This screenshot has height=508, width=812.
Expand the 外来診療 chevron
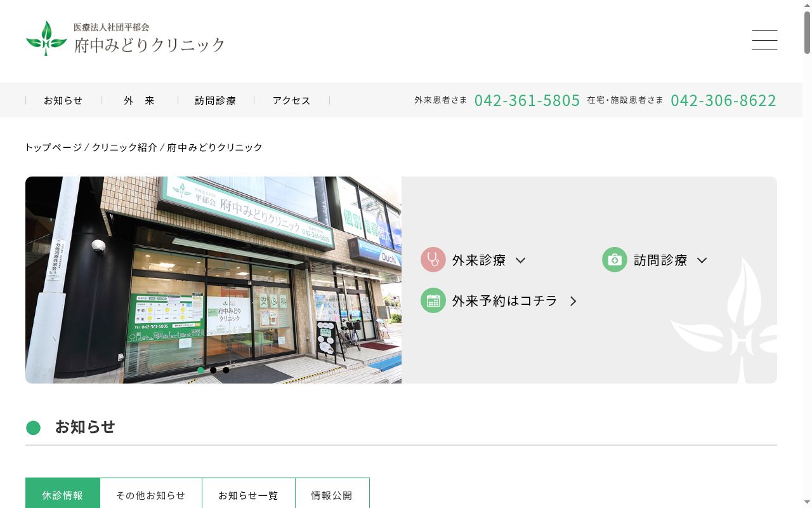pyautogui.click(x=520, y=260)
